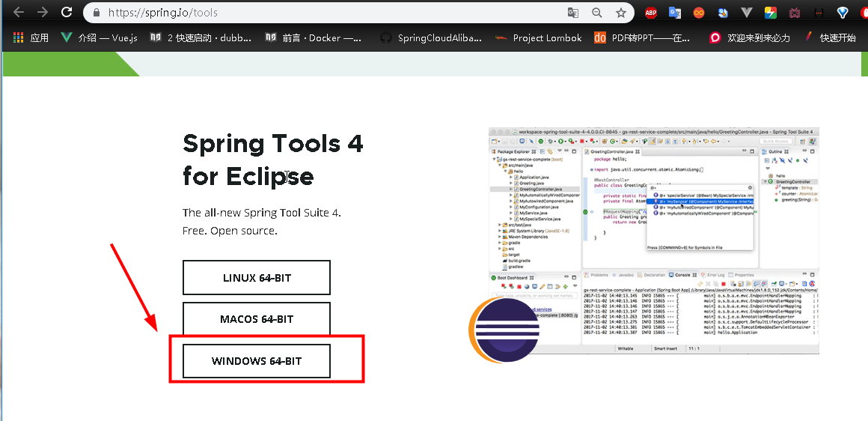Click the colorful lightning bolt extension icon
Image resolution: width=868 pixels, height=421 pixels.
click(x=771, y=13)
